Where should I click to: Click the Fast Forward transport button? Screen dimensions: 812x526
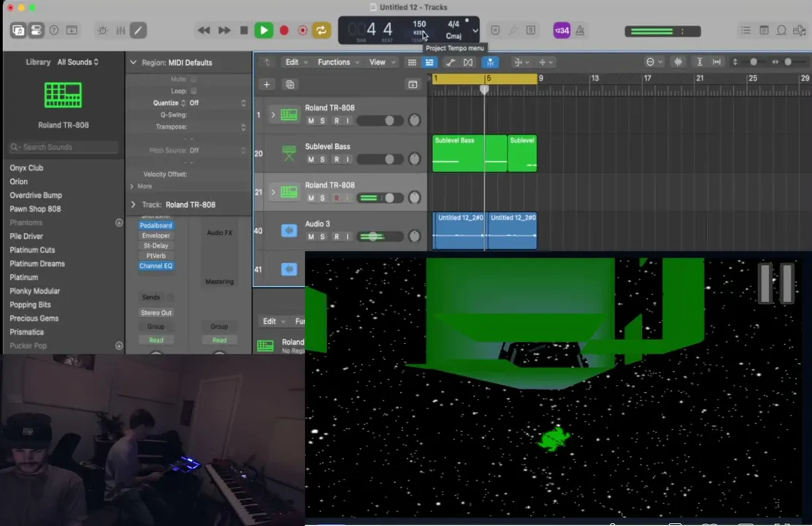[223, 30]
